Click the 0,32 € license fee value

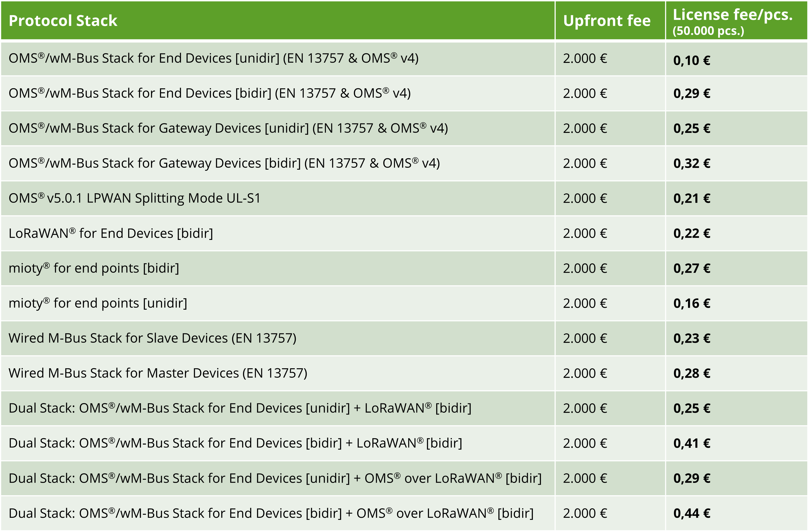692,163
